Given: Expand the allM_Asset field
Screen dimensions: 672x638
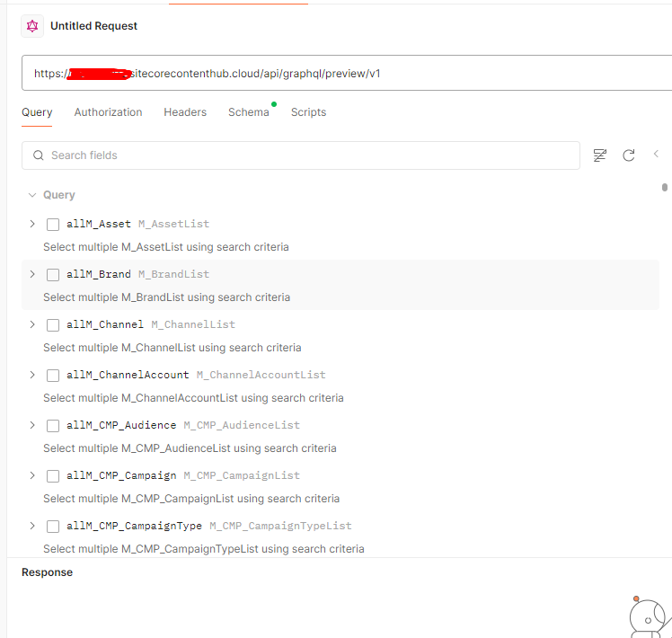Looking at the screenshot, I should click(32, 224).
